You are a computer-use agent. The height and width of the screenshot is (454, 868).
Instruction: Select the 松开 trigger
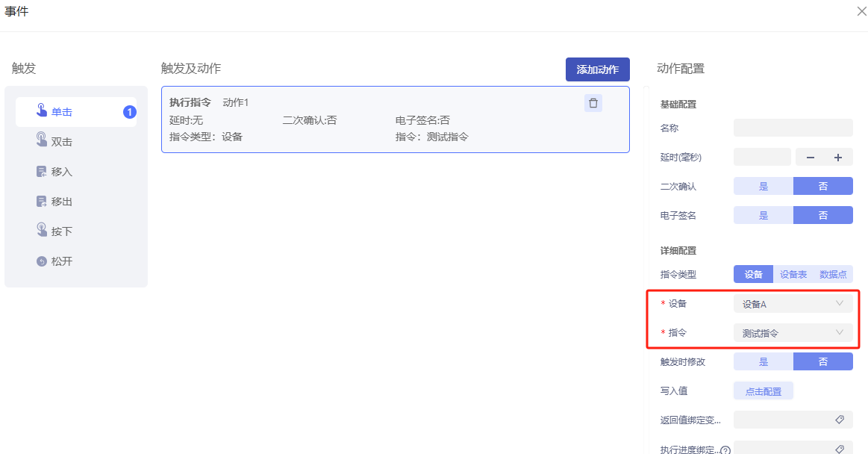[76, 261]
